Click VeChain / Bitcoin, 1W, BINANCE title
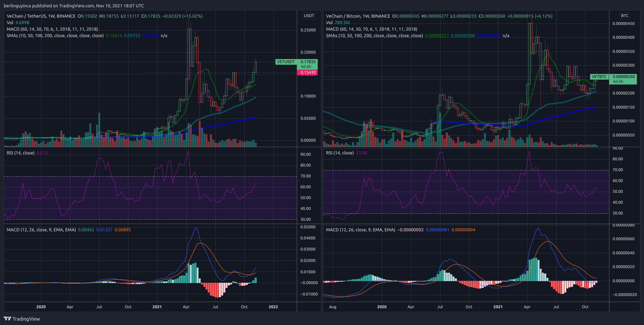 [x=358, y=16]
